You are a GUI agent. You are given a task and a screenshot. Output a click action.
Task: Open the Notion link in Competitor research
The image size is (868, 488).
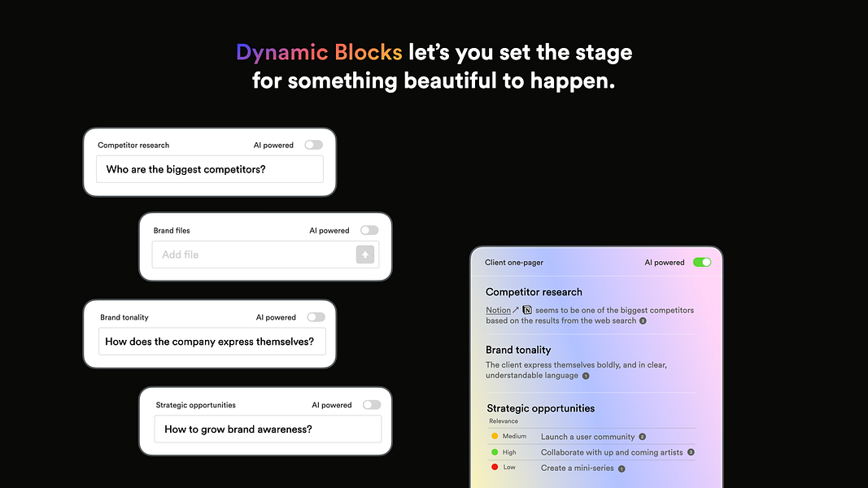[x=498, y=310]
